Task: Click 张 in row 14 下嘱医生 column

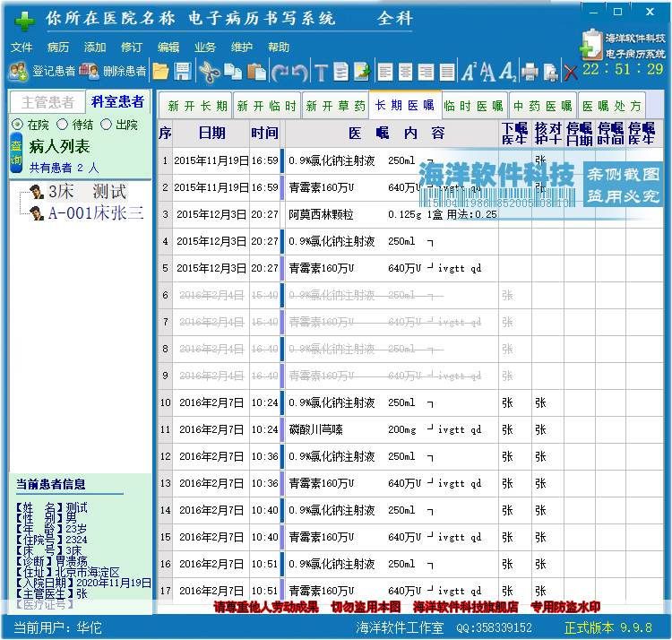Action: (x=507, y=510)
